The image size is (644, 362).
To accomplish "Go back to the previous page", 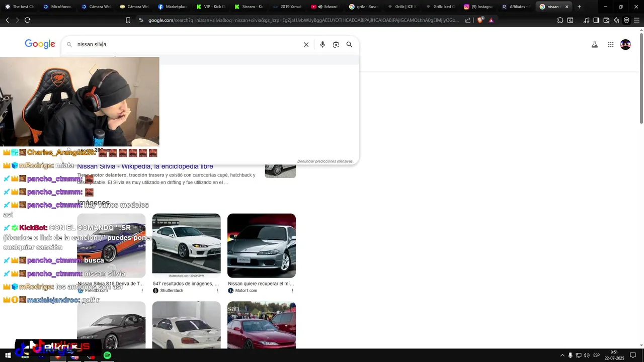I will point(7,20).
